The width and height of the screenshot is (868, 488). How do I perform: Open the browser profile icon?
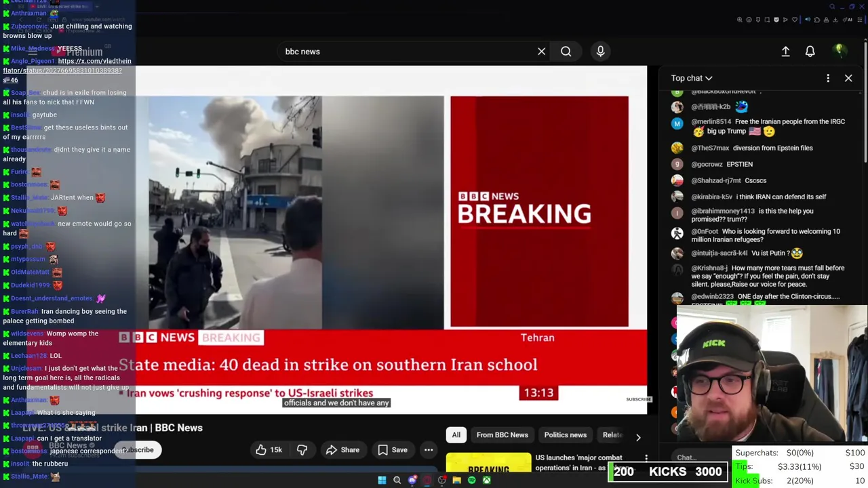click(826, 20)
